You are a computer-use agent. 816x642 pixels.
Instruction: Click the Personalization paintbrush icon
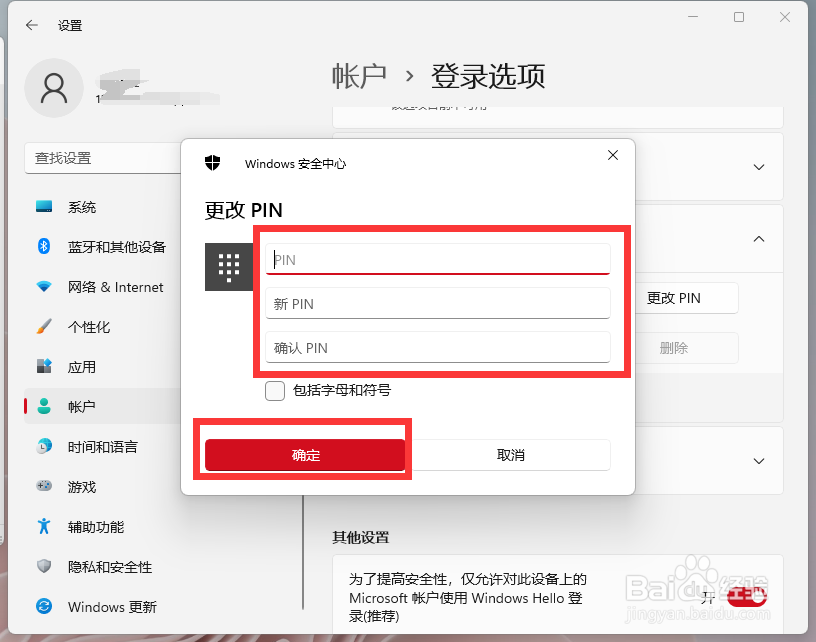[44, 326]
